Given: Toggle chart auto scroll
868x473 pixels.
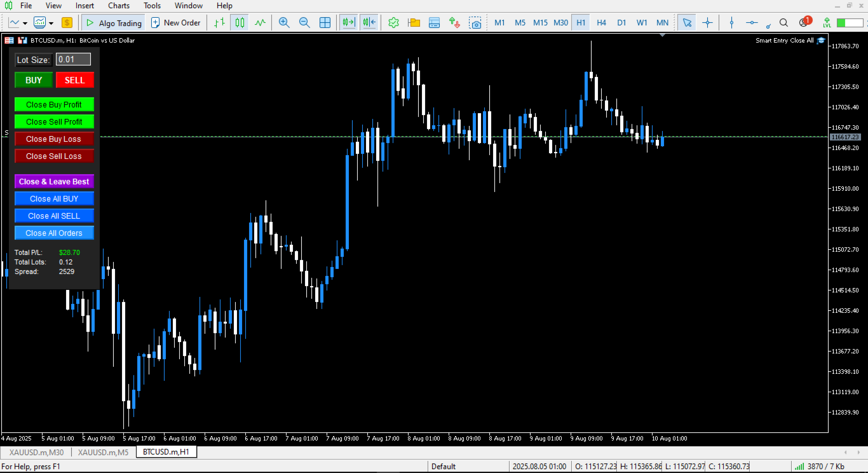Looking at the screenshot, I should (348, 22).
